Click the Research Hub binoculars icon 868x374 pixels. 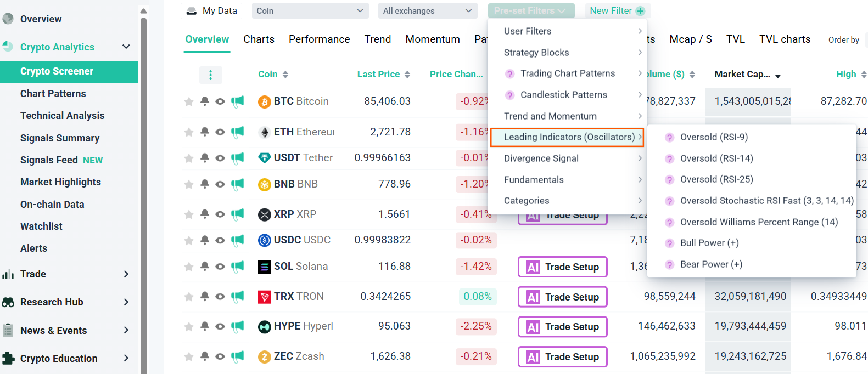(8, 302)
